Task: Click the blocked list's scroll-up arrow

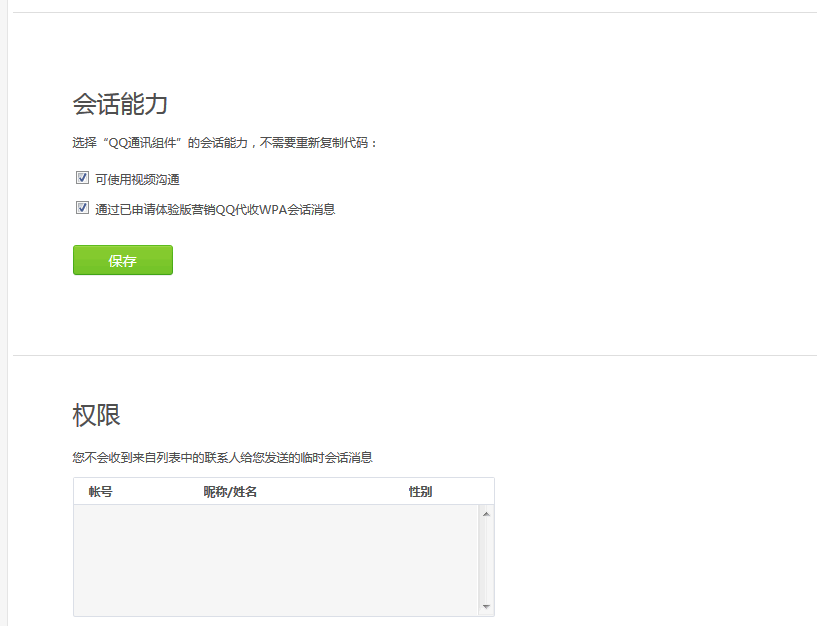Action: [486, 514]
